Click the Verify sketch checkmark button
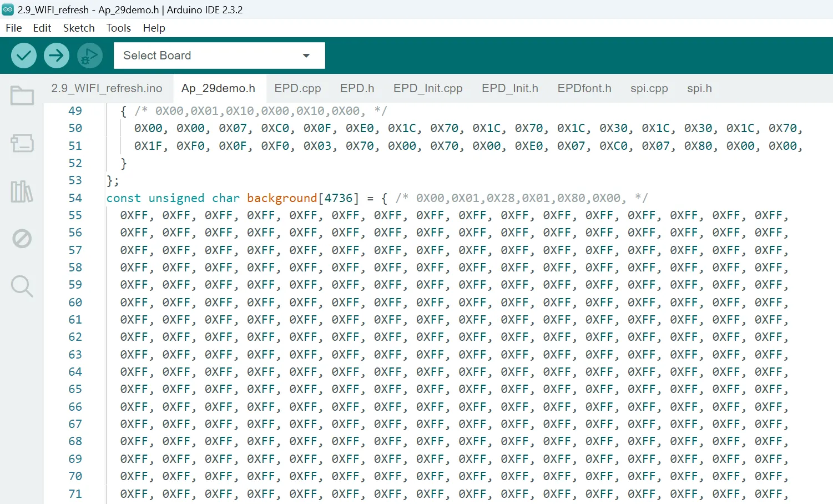Image resolution: width=833 pixels, height=504 pixels. pyautogui.click(x=24, y=56)
